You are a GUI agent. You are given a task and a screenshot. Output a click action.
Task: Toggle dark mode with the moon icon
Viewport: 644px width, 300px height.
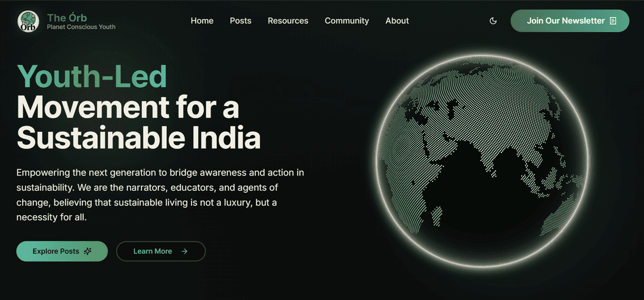point(493,21)
